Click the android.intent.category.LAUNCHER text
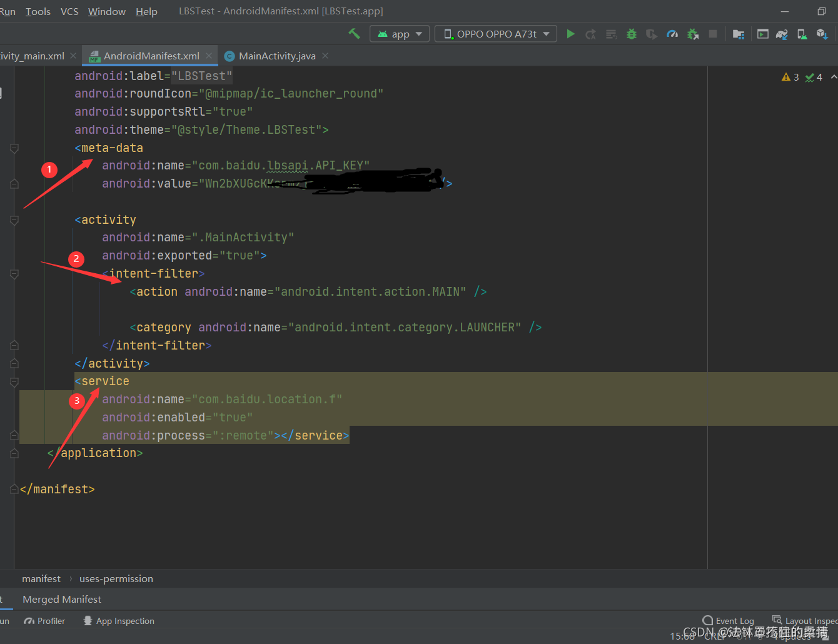Screen dimensions: 838x644 [x=405, y=328]
